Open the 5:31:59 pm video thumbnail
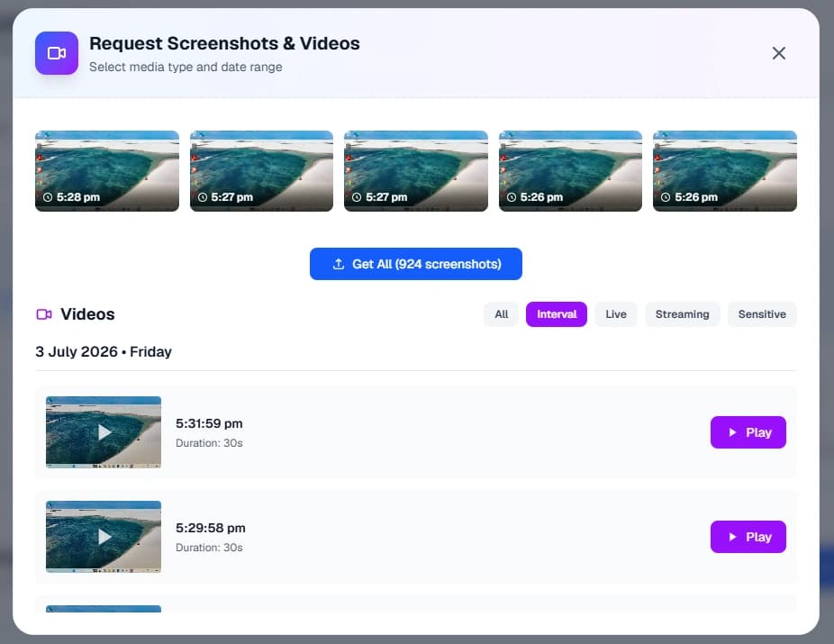834x644 pixels. pos(104,432)
